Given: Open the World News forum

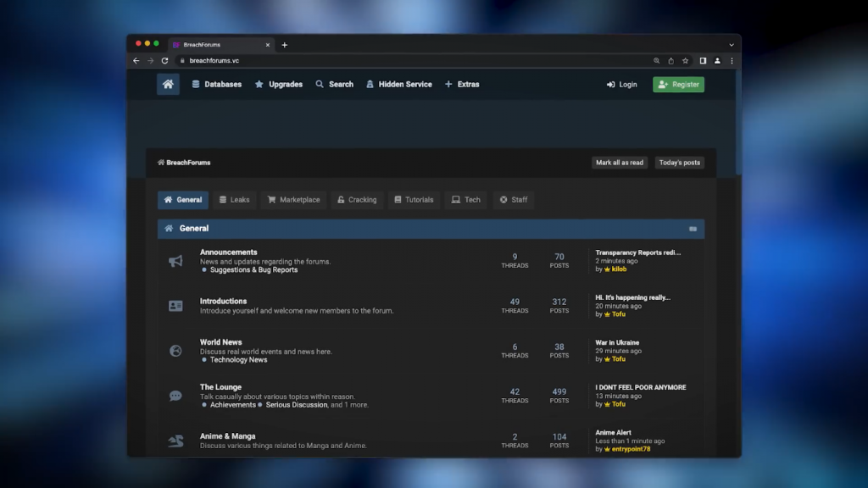Looking at the screenshot, I should (221, 342).
